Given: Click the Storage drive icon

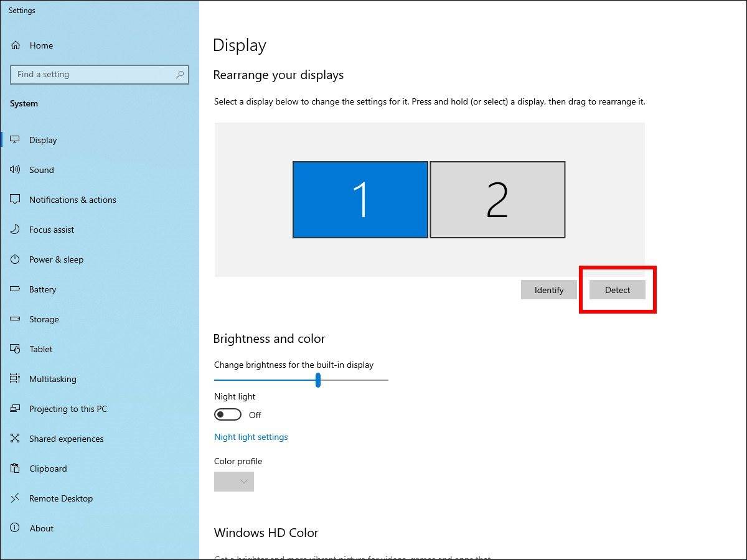Looking at the screenshot, I should pyautogui.click(x=16, y=319).
